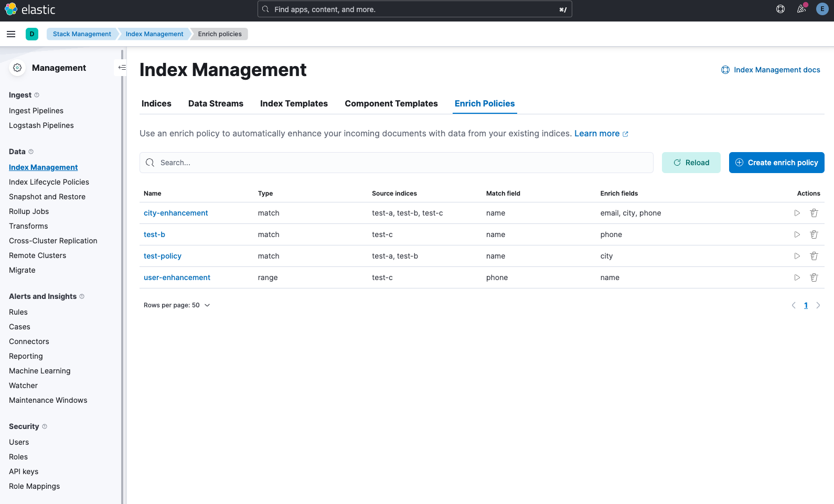Switch to the Component Templates tab

point(391,104)
